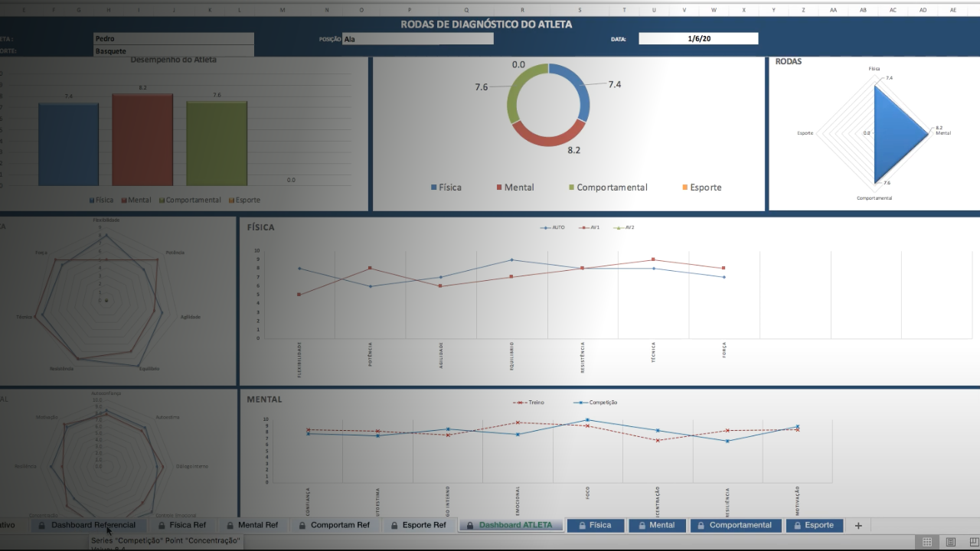The height and width of the screenshot is (551, 980).
Task: Select column header S
Action: (580, 10)
